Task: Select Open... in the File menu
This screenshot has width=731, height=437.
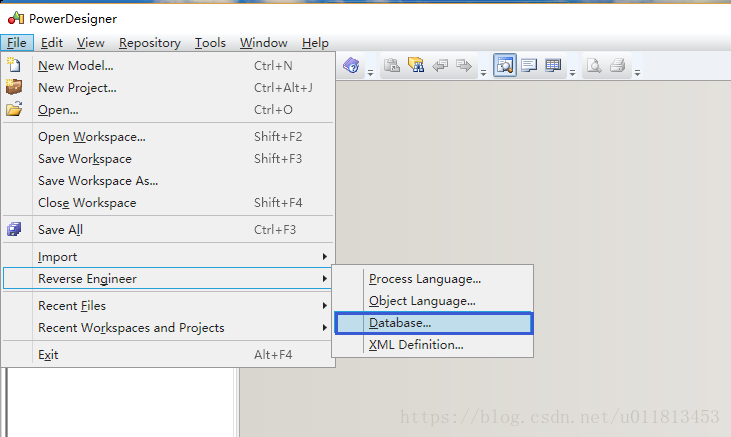Action: point(168,110)
